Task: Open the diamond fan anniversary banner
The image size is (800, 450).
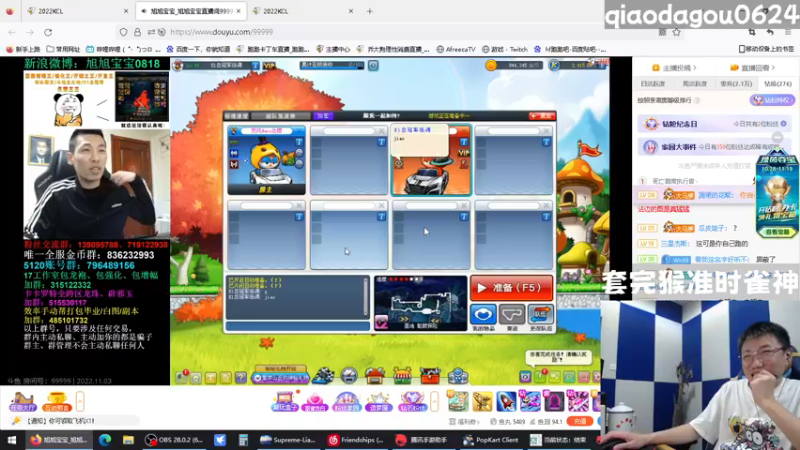Action: point(714,124)
